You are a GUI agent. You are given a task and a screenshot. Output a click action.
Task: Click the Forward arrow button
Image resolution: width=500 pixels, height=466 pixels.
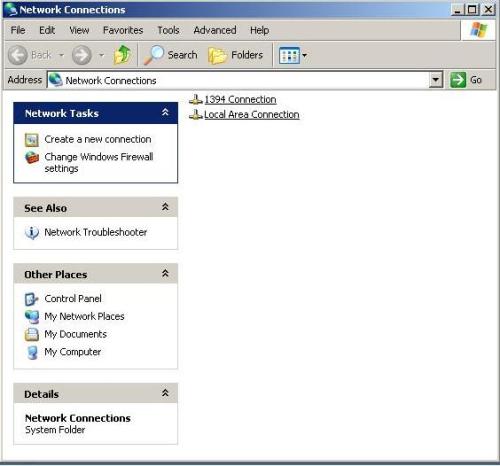(x=82, y=55)
